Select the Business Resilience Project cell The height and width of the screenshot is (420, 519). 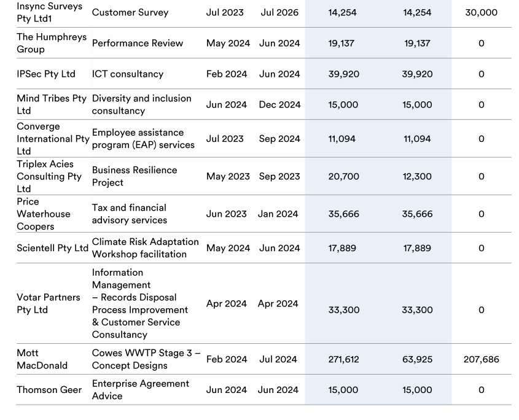click(134, 176)
